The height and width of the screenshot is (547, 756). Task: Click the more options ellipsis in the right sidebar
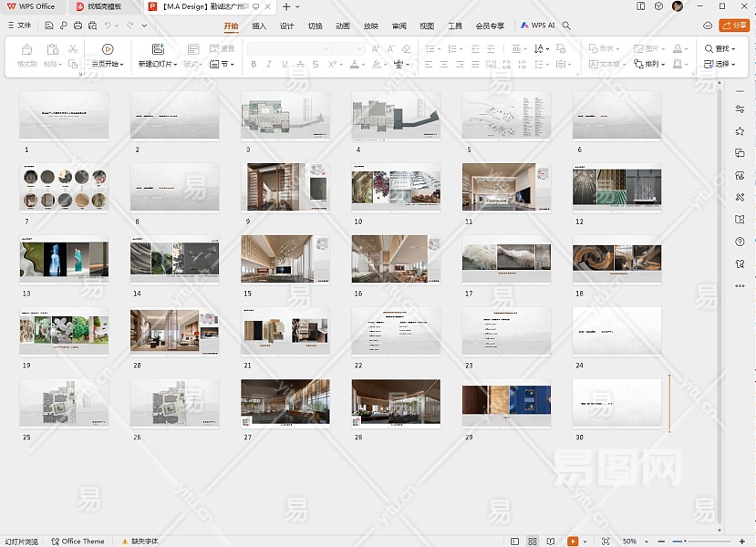pos(740,285)
